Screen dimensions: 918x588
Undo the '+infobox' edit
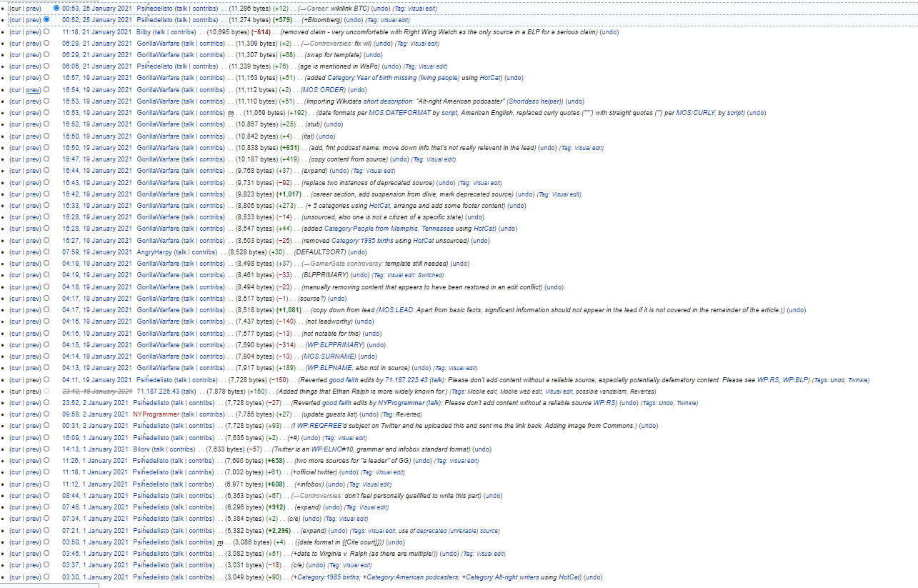pos(335,484)
